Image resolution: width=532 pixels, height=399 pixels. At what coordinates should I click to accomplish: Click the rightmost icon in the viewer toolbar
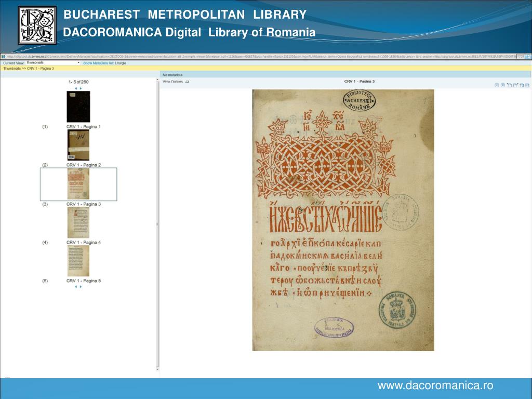point(527,85)
